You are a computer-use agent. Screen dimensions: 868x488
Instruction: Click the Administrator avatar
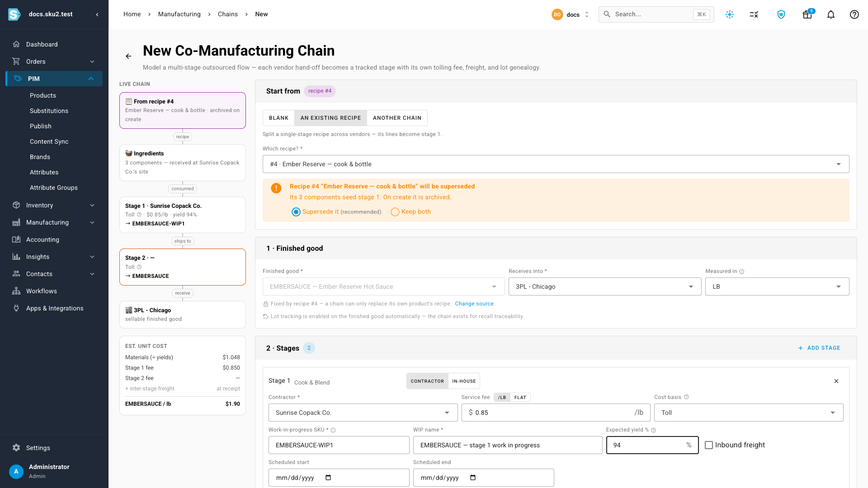click(x=16, y=471)
